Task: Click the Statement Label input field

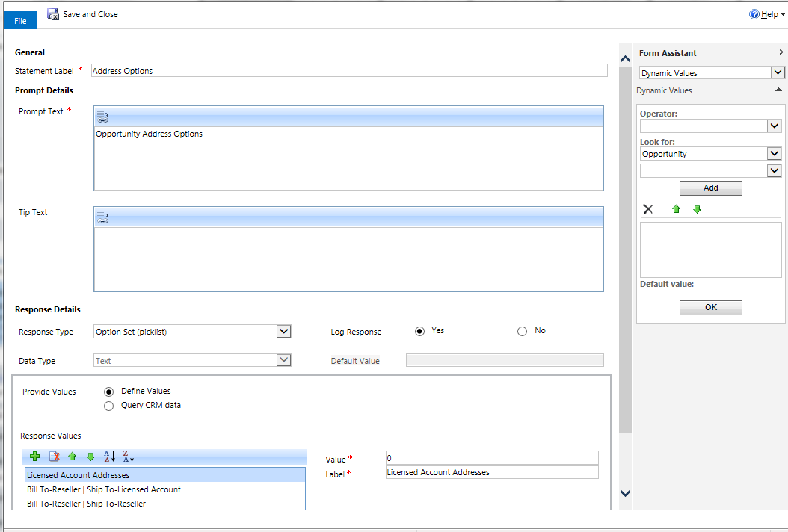Action: [348, 71]
